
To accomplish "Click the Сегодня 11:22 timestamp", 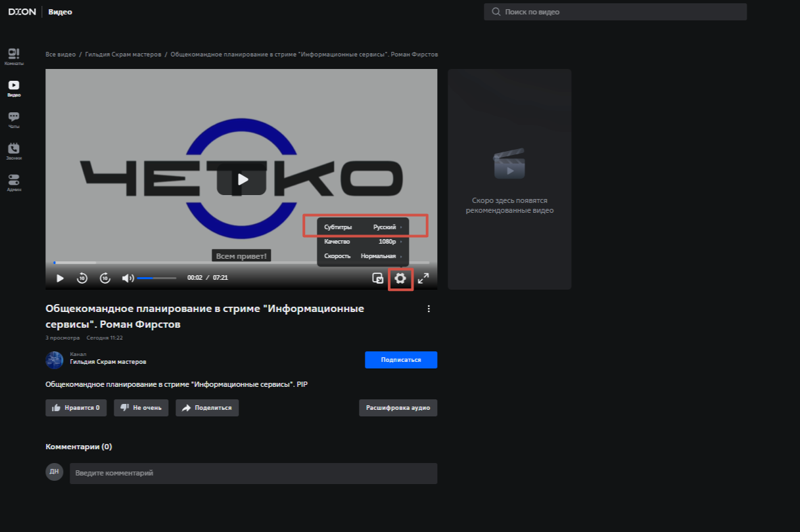I will tap(105, 338).
